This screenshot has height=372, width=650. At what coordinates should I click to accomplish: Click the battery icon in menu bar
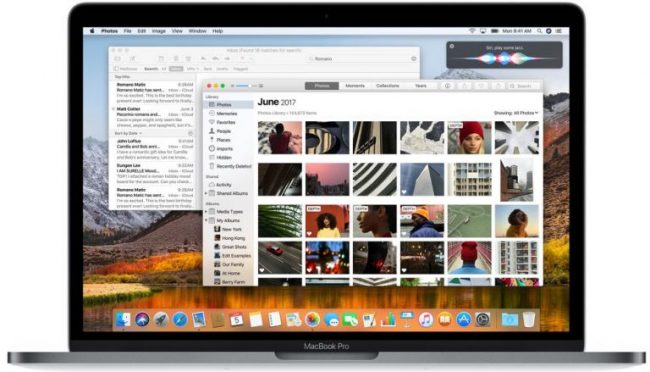[495, 31]
